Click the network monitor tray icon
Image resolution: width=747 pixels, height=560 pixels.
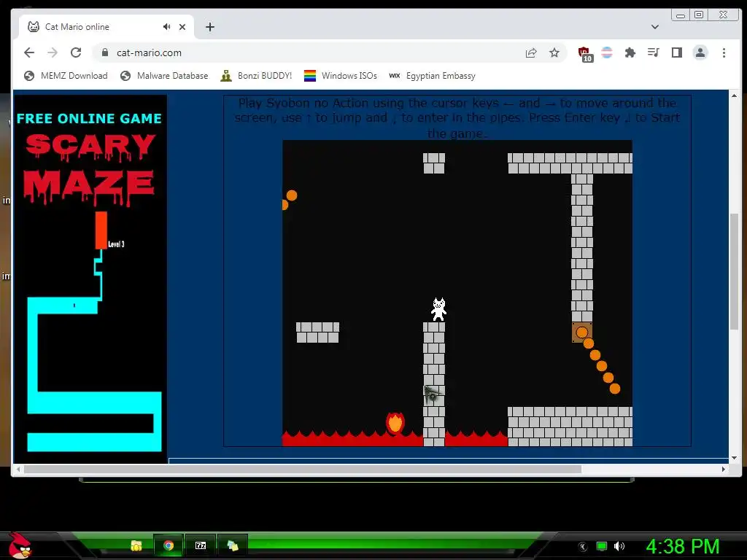(602, 546)
